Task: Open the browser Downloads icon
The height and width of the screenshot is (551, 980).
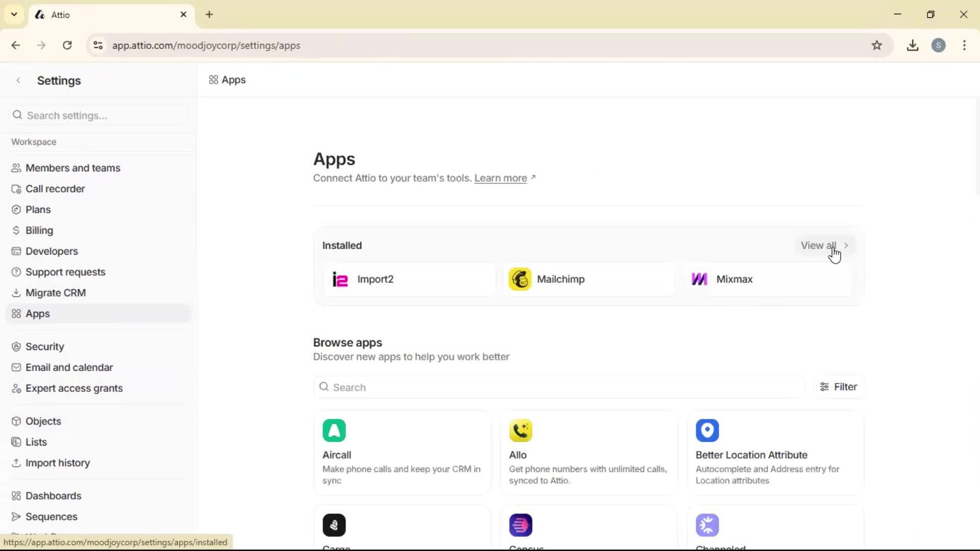Action: [913, 45]
